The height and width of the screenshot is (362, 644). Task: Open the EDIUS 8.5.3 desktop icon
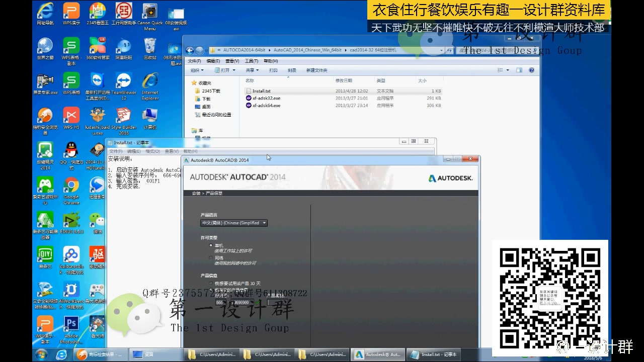[71, 223]
